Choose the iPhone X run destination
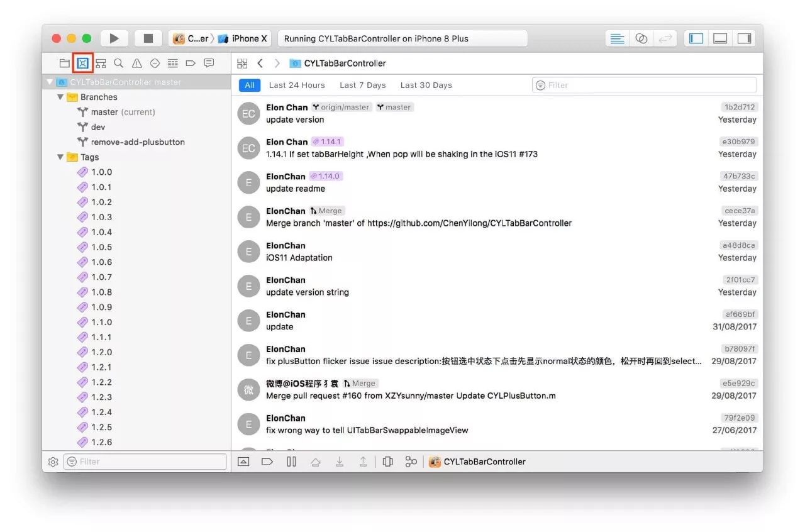 coord(243,38)
